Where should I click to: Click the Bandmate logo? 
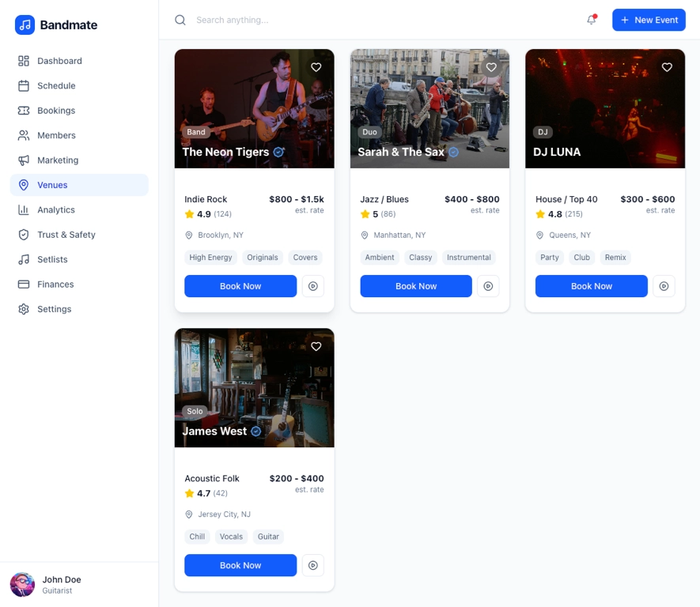55,25
